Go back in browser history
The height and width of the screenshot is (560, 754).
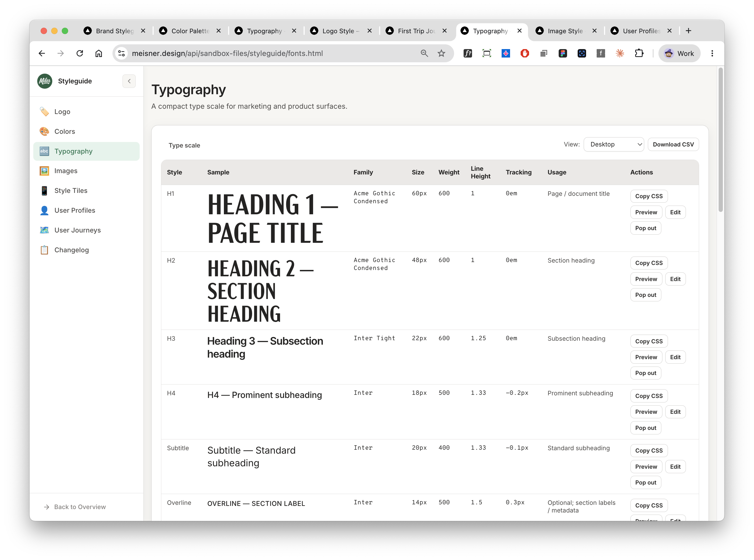(42, 53)
